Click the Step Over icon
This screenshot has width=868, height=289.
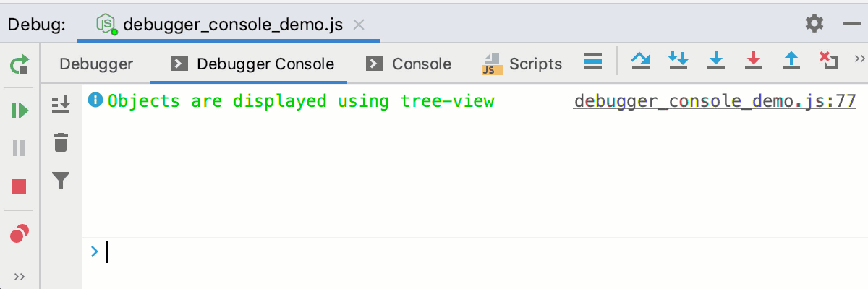click(x=640, y=61)
